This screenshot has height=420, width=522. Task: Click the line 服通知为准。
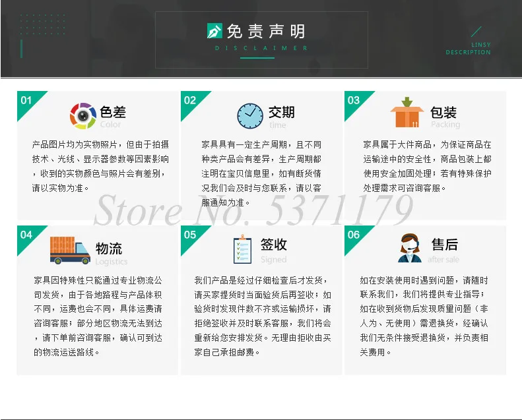(226, 202)
